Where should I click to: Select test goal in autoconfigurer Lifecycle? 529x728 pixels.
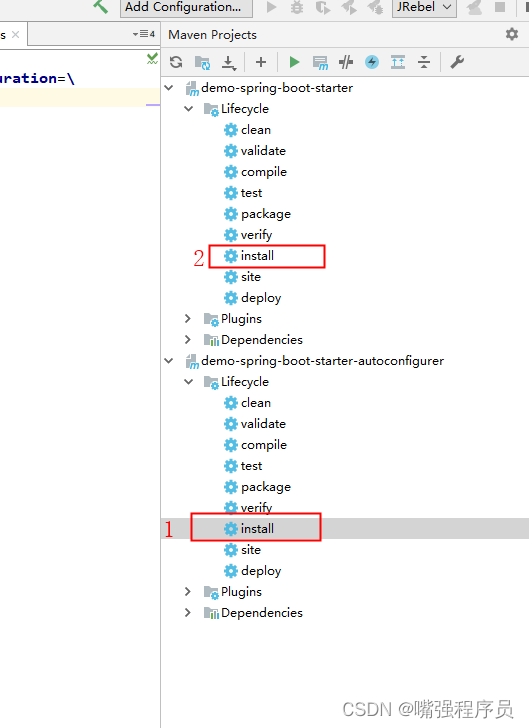point(345,466)
